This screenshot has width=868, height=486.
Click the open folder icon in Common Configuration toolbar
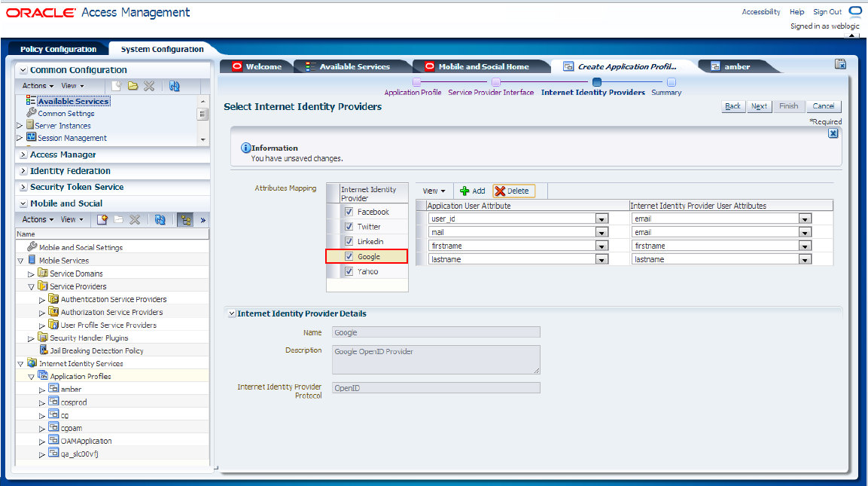point(132,86)
